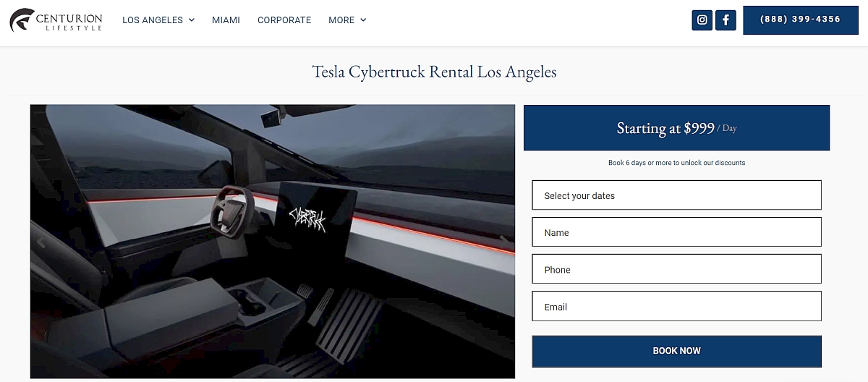The image size is (868, 382).
Task: Open the Select your dates picker
Action: 676,195
